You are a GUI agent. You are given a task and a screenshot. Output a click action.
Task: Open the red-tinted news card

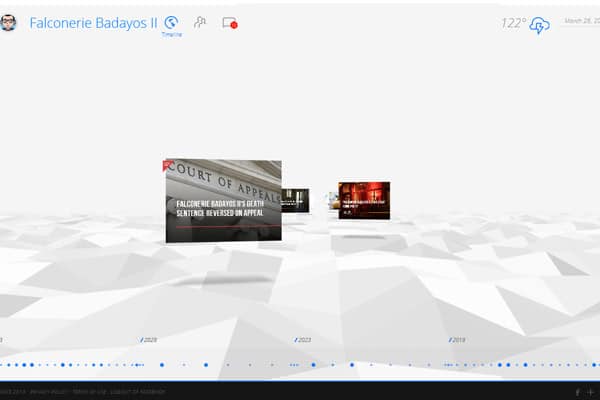point(364,201)
